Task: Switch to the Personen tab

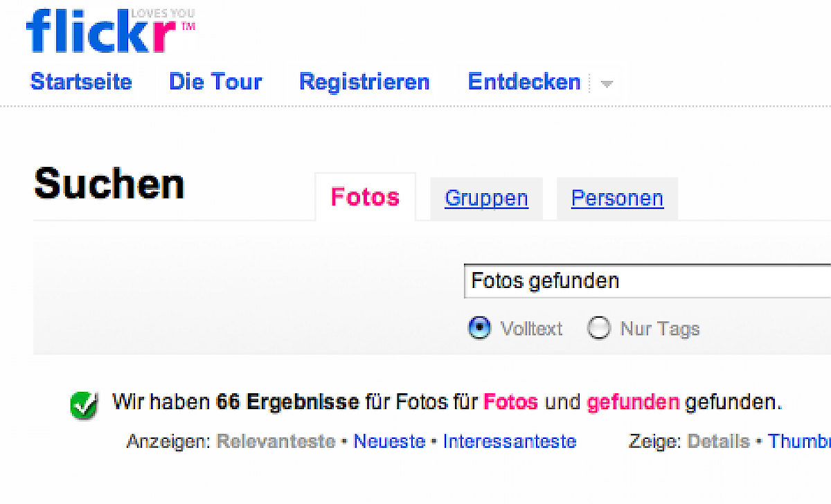Action: click(x=617, y=199)
